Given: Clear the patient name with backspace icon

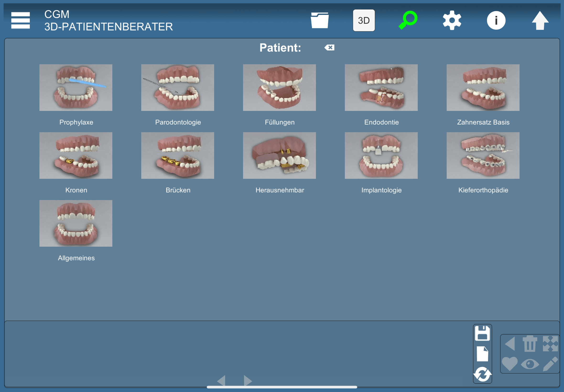Looking at the screenshot, I should coord(329,48).
